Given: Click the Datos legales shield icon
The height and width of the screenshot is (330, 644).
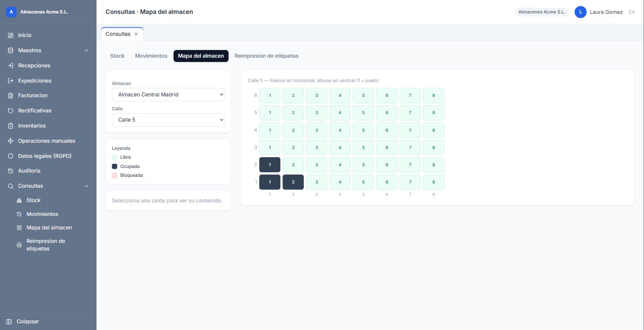Looking at the screenshot, I should 11,156.
